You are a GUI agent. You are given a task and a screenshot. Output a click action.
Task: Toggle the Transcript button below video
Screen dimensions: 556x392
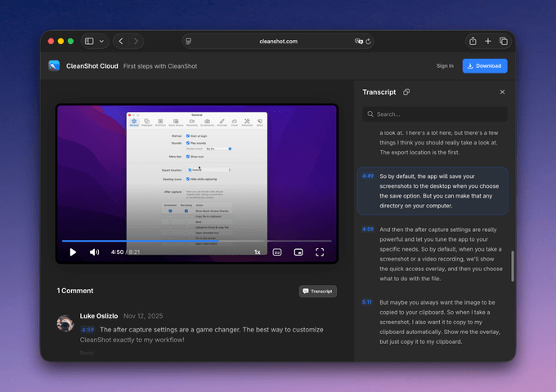tap(318, 291)
